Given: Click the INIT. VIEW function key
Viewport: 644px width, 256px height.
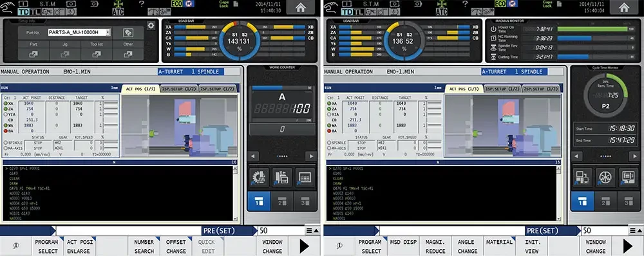Looking at the screenshot, I should 533,246.
